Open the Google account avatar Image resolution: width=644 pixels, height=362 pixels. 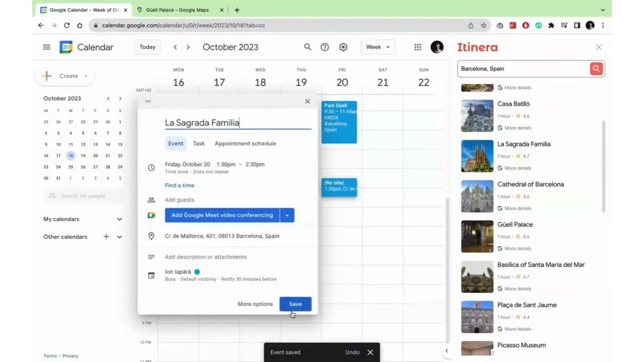click(437, 47)
